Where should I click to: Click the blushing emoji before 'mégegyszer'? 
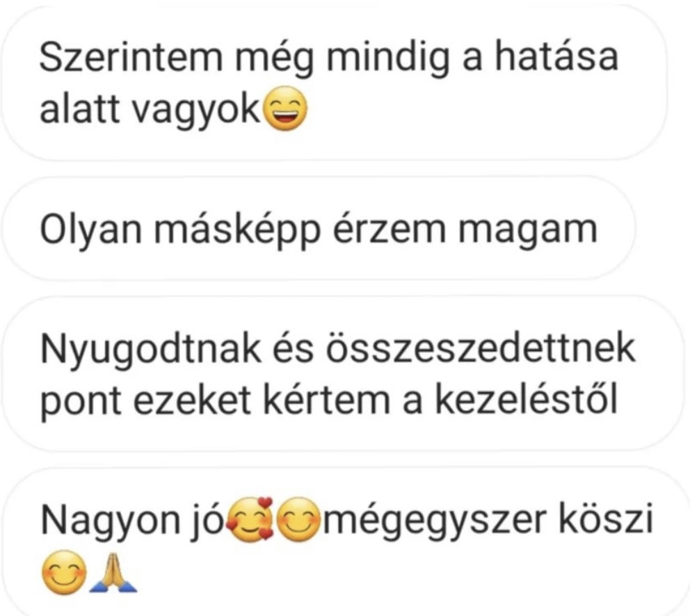click(298, 519)
